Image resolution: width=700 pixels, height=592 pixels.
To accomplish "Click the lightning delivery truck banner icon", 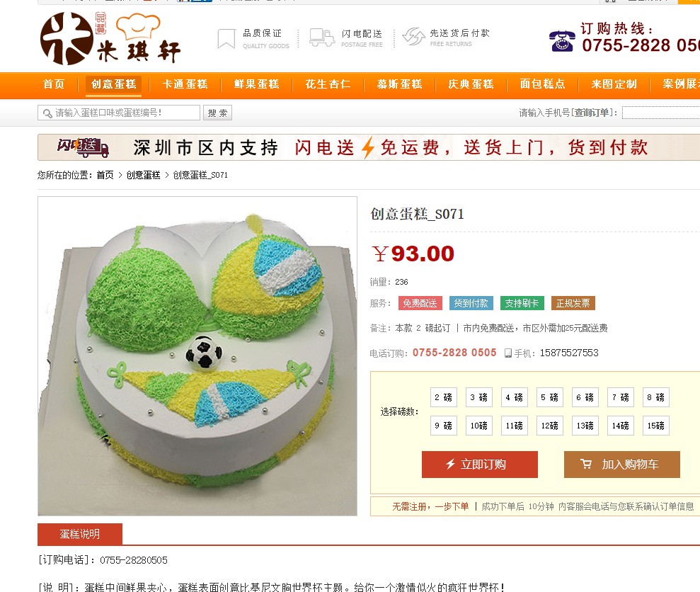I will pyautogui.click(x=83, y=147).
